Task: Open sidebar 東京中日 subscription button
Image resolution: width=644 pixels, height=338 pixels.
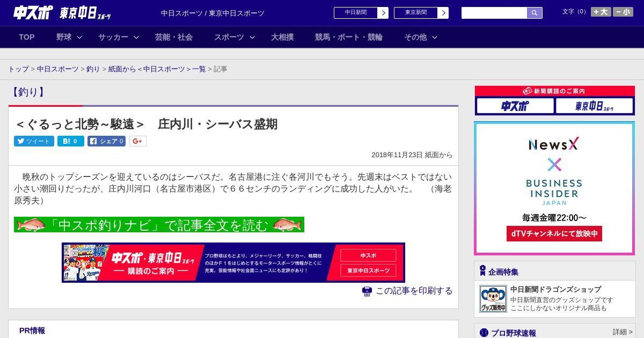Action: click(594, 106)
